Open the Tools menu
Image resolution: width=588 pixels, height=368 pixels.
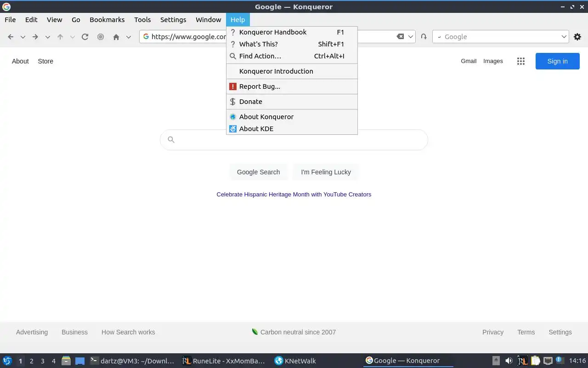pyautogui.click(x=142, y=20)
